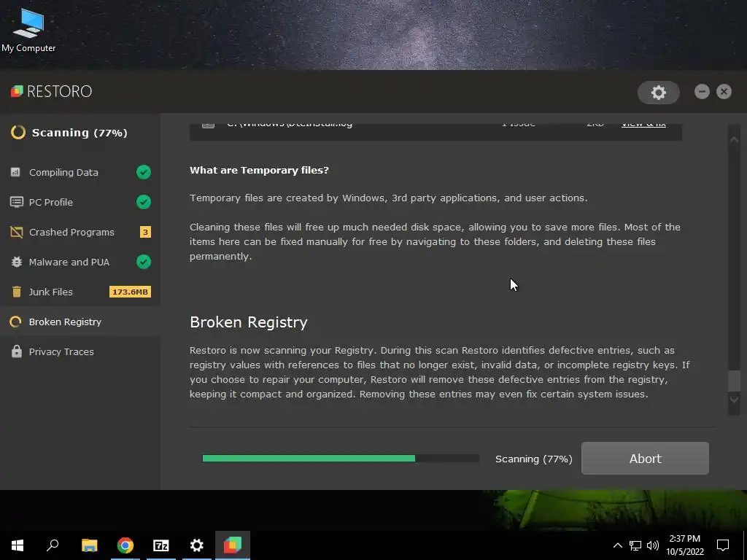The height and width of the screenshot is (560, 747).
Task: Show hidden system tray icons
Action: 617,545
